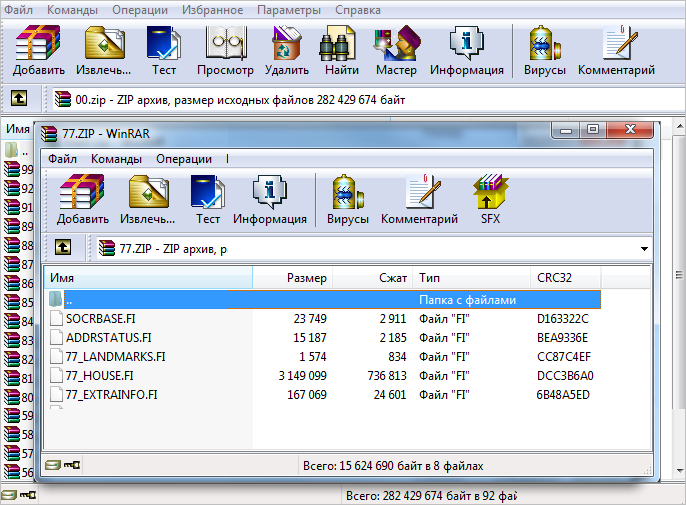Sort by Сжат column header

click(x=373, y=277)
